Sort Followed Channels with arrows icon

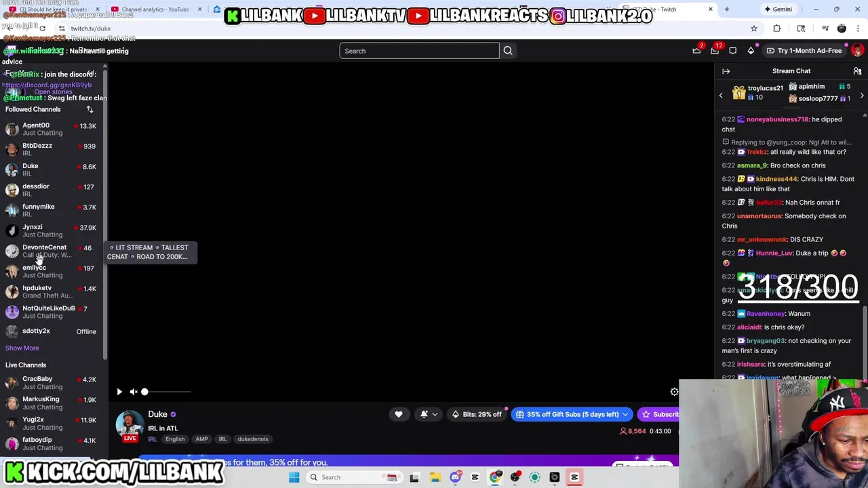click(90, 109)
